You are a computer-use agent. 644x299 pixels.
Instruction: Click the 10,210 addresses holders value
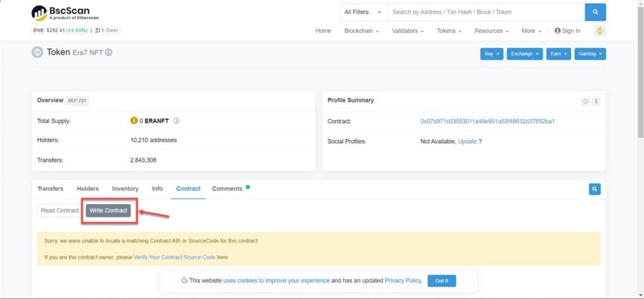[153, 140]
